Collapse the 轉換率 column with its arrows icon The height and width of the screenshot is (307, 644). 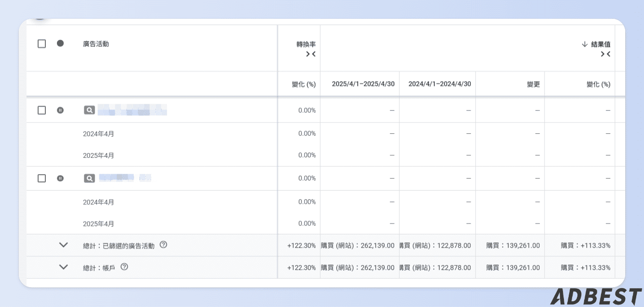(311, 54)
